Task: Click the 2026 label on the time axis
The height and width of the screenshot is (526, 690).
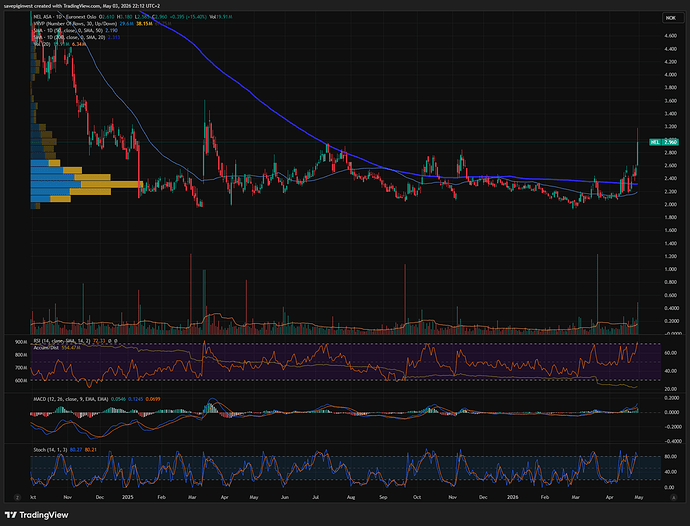Action: point(513,497)
